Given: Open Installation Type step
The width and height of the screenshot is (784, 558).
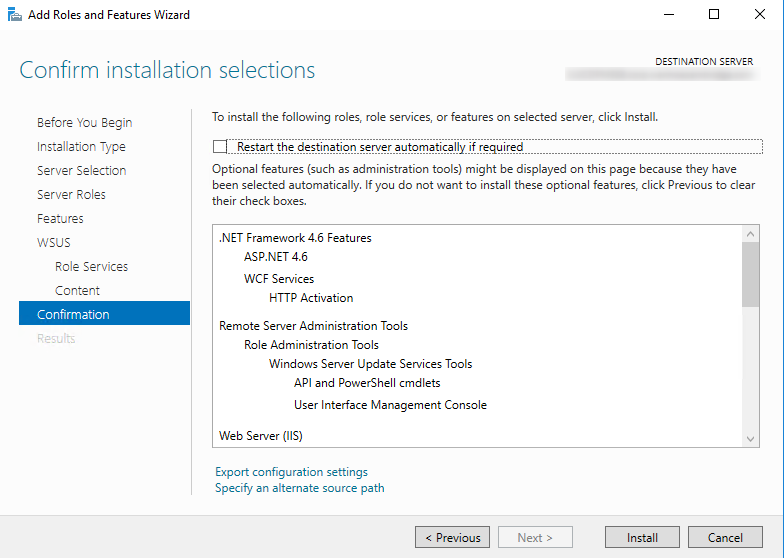Looking at the screenshot, I should tap(81, 146).
